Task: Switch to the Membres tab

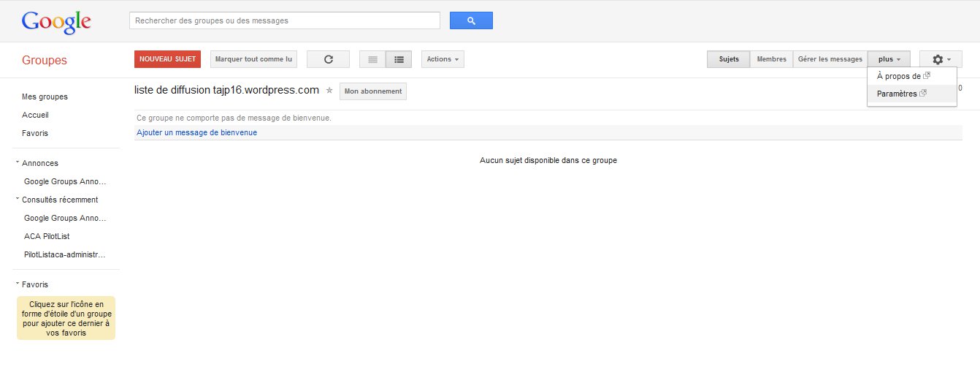Action: tap(771, 59)
